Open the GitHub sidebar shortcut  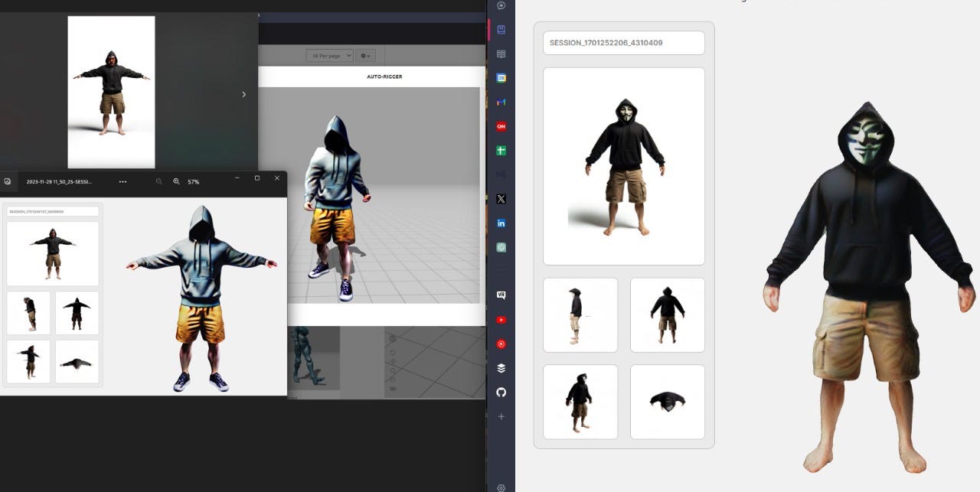click(x=501, y=393)
